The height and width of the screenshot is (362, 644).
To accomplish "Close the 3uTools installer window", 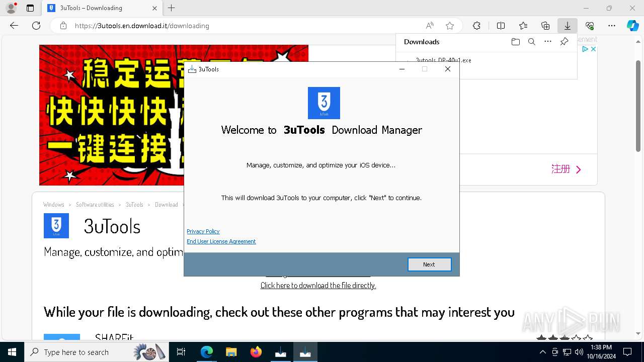I will pos(448,69).
